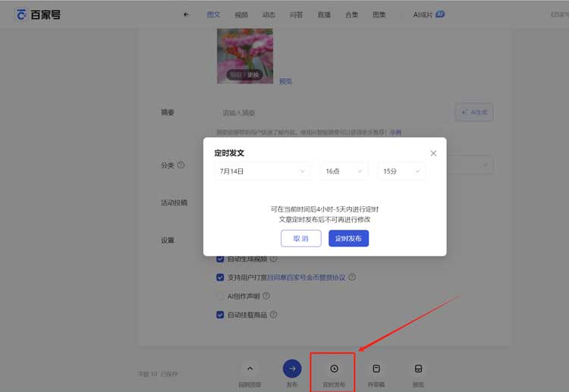Toggle the 自动生成视频 checkbox
Viewport: 569px width, 392px height.
pyautogui.click(x=220, y=259)
